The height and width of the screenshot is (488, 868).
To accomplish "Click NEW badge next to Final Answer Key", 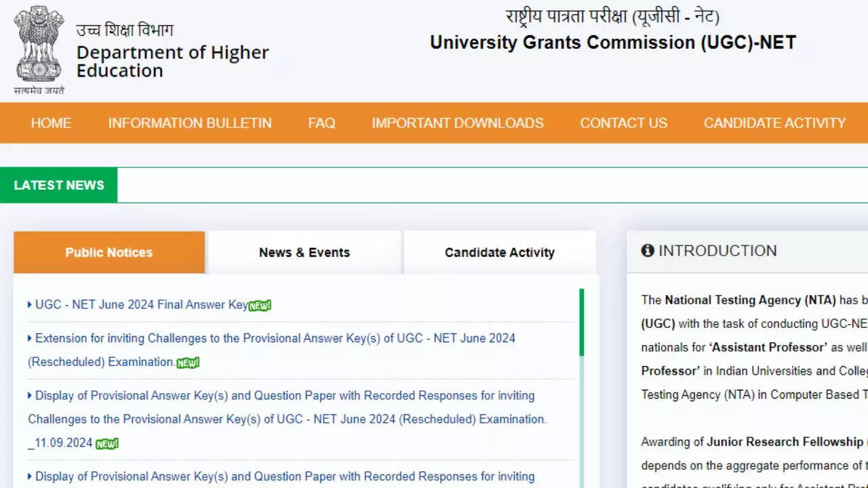I will pos(260,306).
